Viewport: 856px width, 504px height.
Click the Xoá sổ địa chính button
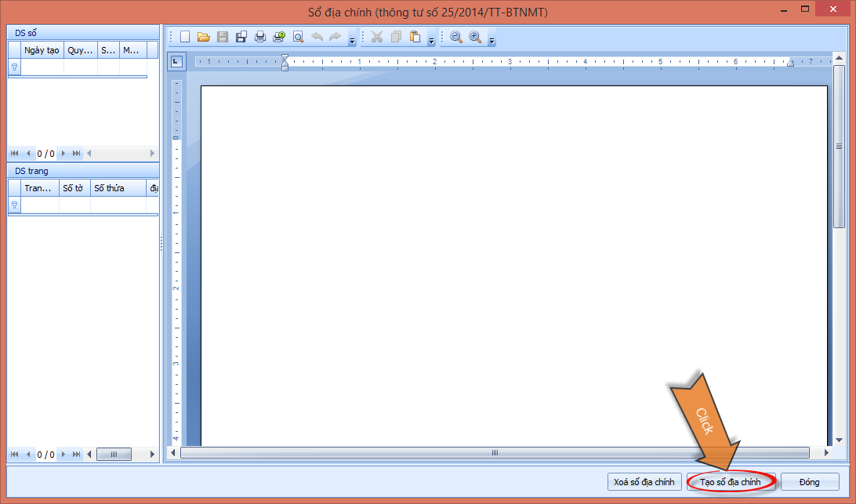coord(644,482)
